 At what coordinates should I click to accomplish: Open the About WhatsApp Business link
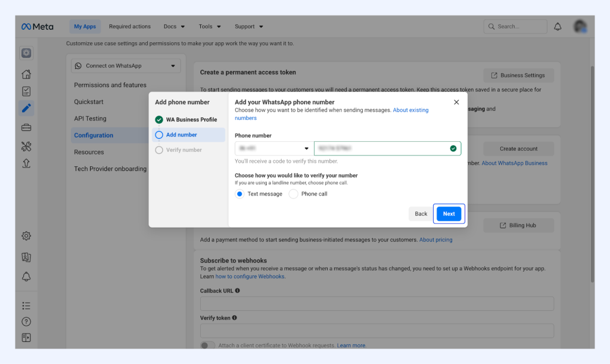(514, 163)
